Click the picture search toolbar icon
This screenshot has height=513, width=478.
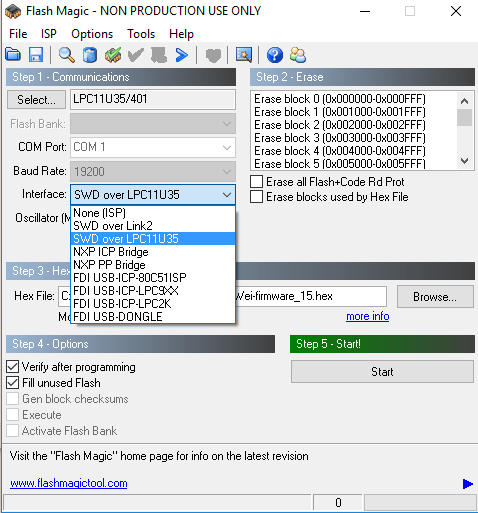pyautogui.click(x=244, y=55)
